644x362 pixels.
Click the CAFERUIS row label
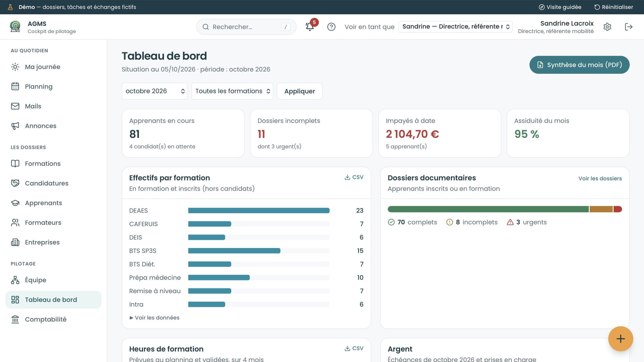tap(143, 224)
